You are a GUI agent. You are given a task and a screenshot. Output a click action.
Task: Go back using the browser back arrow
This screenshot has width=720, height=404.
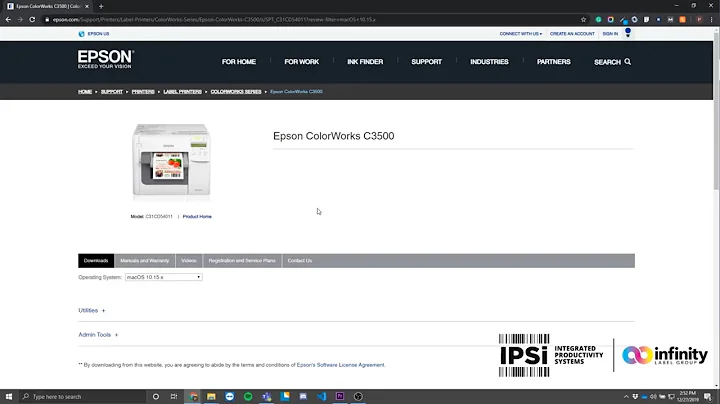tap(8, 20)
